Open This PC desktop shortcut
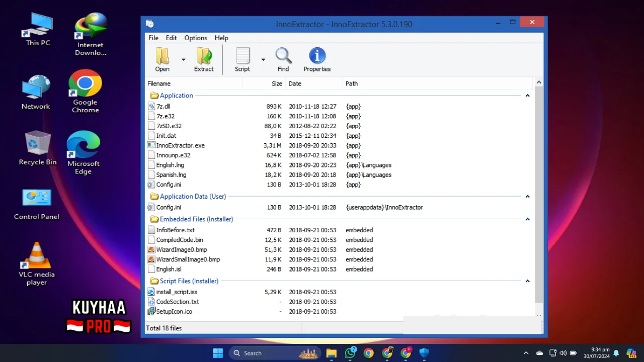This screenshot has width=644, height=362. tap(38, 29)
